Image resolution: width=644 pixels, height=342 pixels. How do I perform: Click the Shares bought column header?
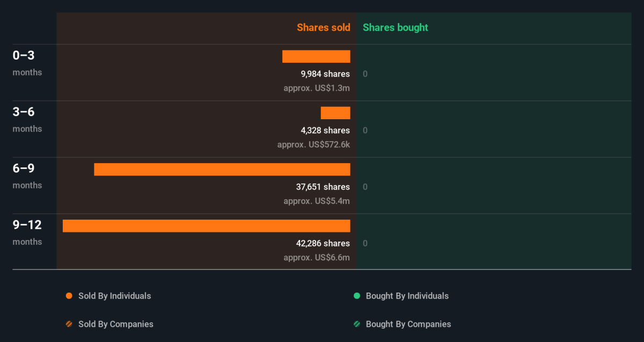point(396,27)
